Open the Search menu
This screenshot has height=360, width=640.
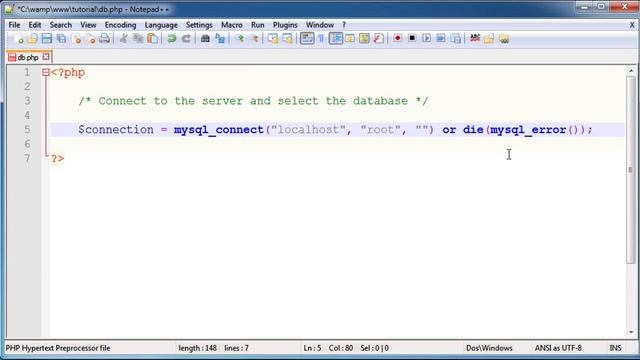coord(61,25)
